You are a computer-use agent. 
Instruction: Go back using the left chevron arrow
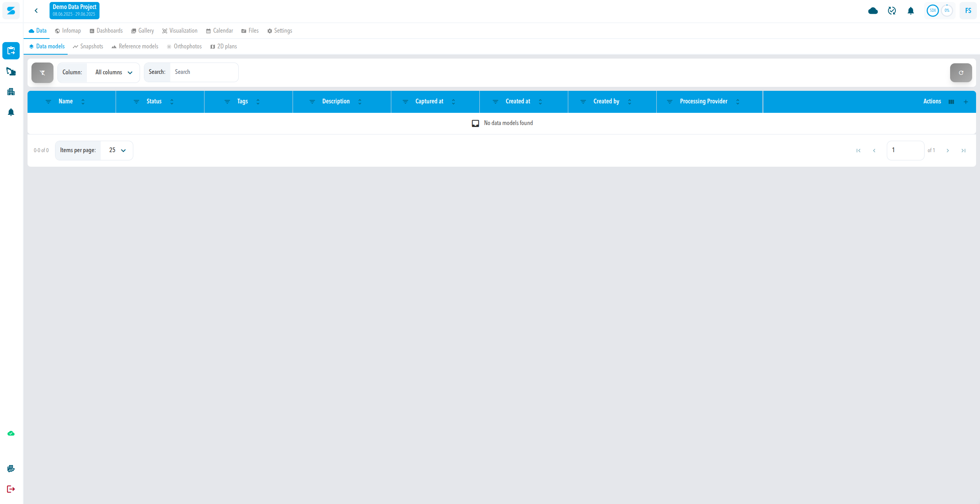pyautogui.click(x=36, y=11)
